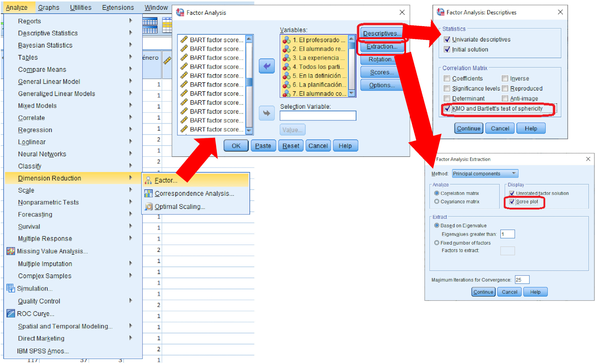The width and height of the screenshot is (595, 364).
Task: Click the Simulation menu icon
Action: point(11,288)
